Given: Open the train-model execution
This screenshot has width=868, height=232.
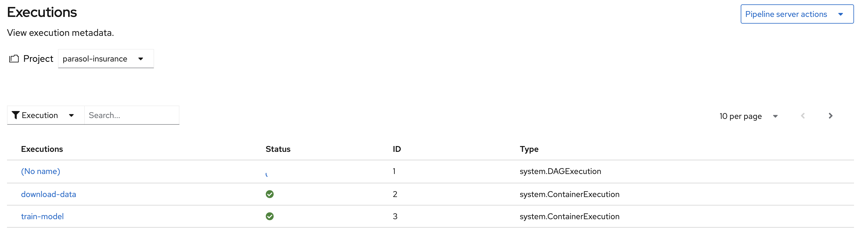Looking at the screenshot, I should 43,217.
